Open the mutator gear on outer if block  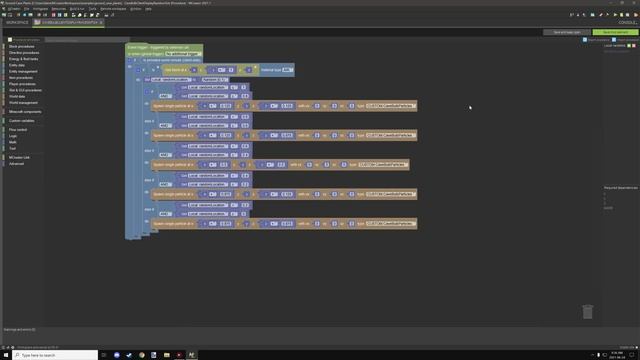[130, 60]
